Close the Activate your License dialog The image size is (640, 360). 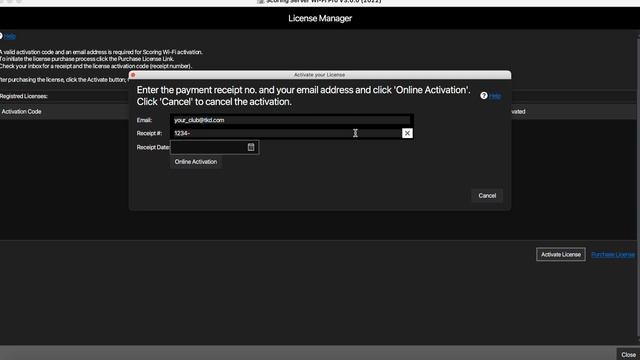click(x=133, y=75)
